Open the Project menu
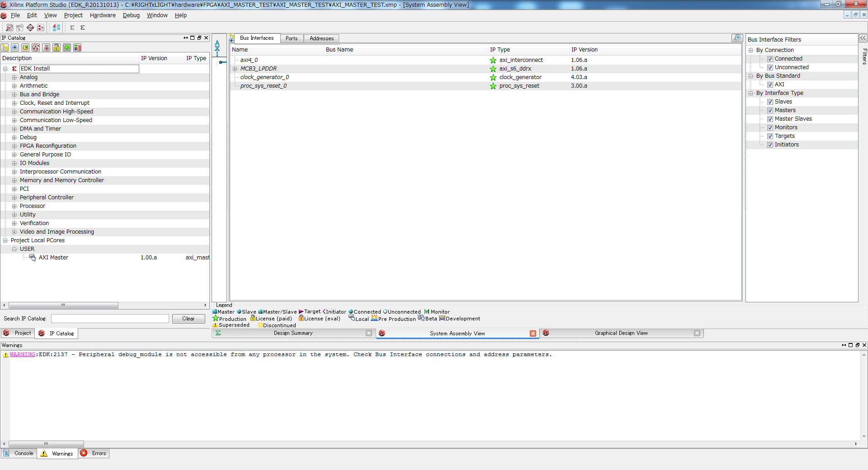The width and height of the screenshot is (868, 470). point(73,15)
